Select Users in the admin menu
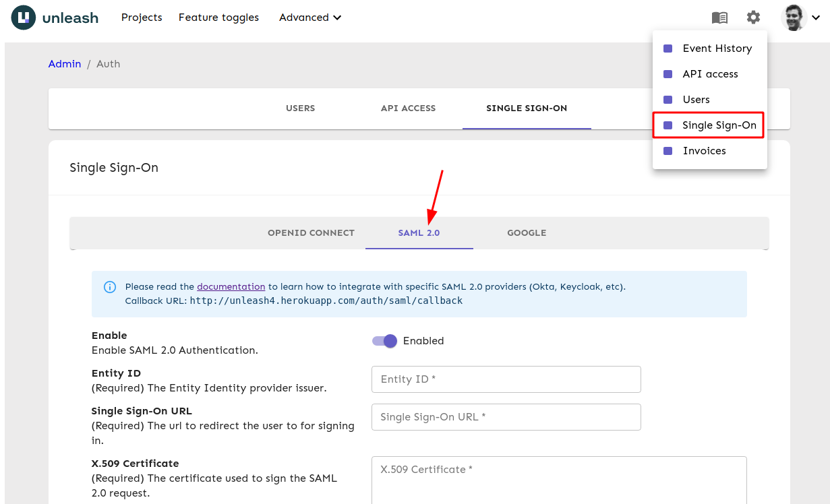 (x=696, y=100)
